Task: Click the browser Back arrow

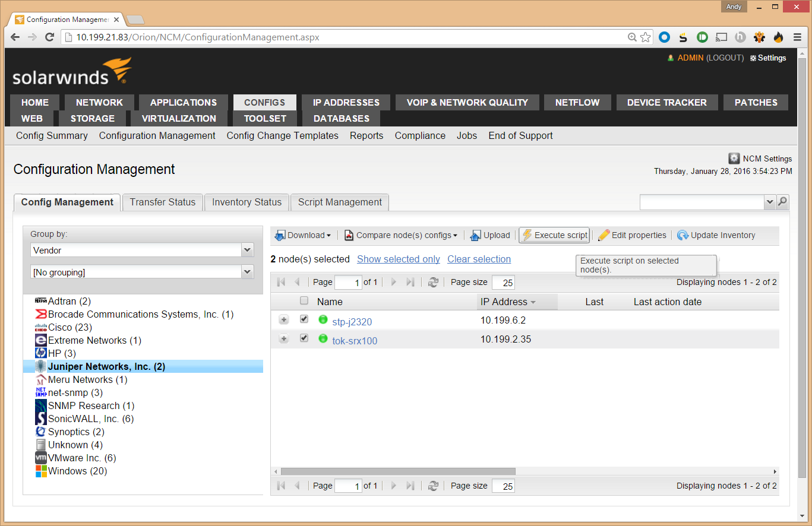Action: click(x=15, y=37)
